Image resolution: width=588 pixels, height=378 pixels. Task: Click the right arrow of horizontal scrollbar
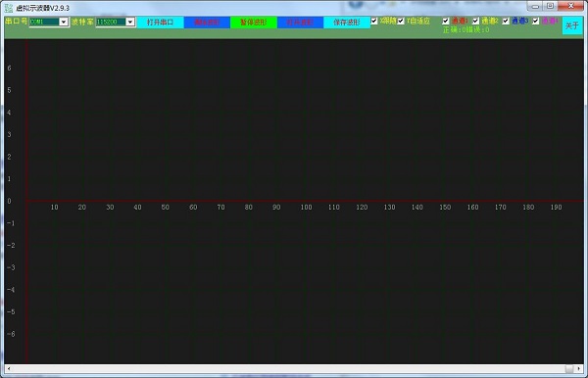(579, 368)
